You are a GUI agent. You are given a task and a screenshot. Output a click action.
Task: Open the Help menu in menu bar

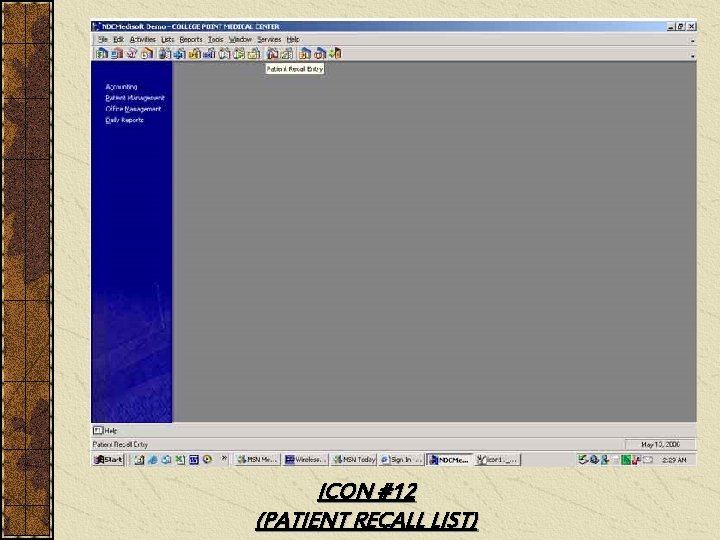click(293, 39)
